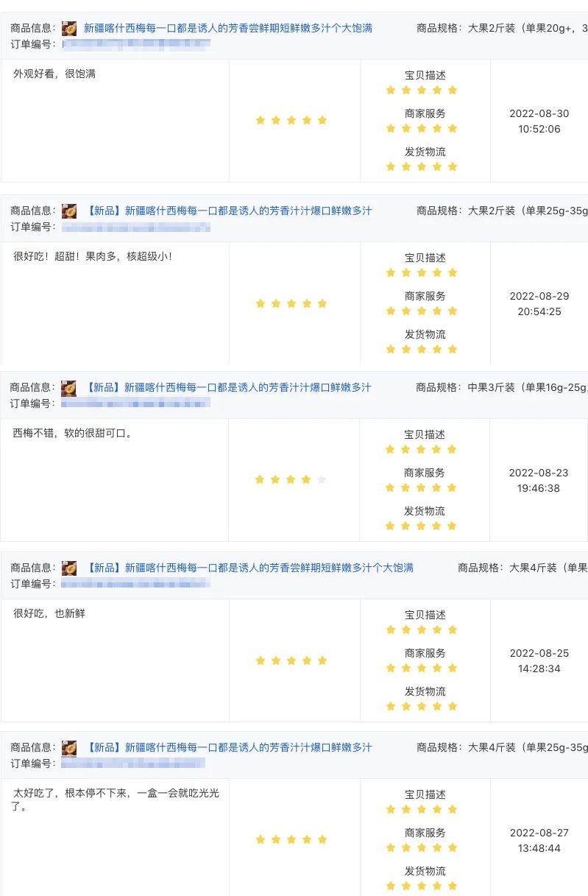Image resolution: width=588 pixels, height=896 pixels.
Task: Click the grey fifth star in the '西梅不错' overall rating
Action: coord(322,480)
